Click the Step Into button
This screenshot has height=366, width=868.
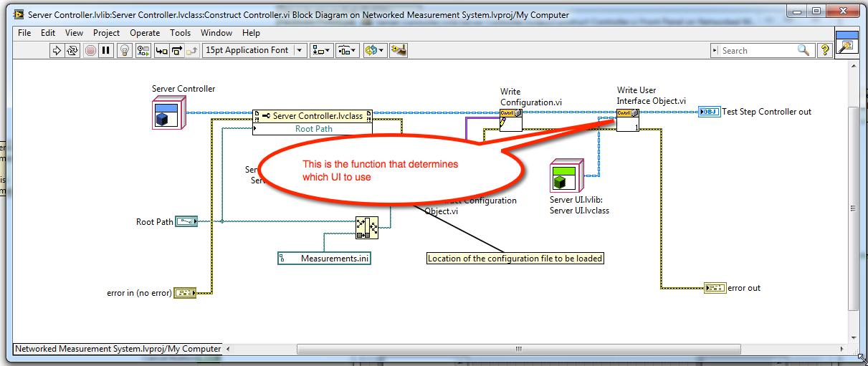[161, 50]
